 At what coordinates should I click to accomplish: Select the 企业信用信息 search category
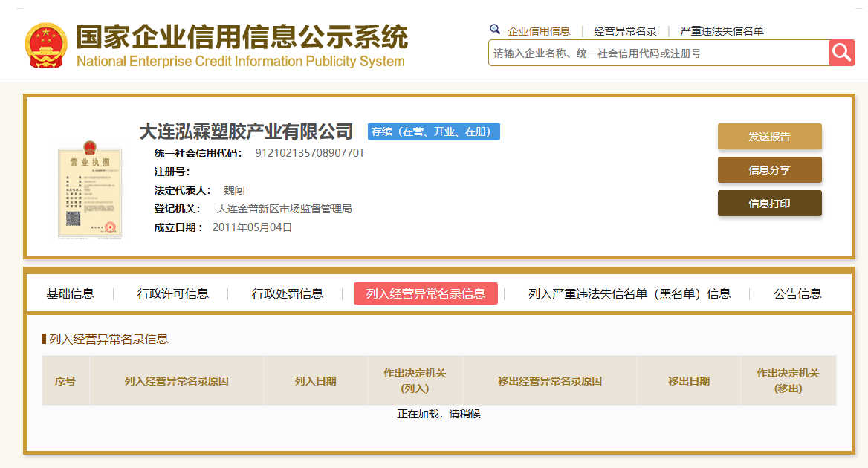539,31
